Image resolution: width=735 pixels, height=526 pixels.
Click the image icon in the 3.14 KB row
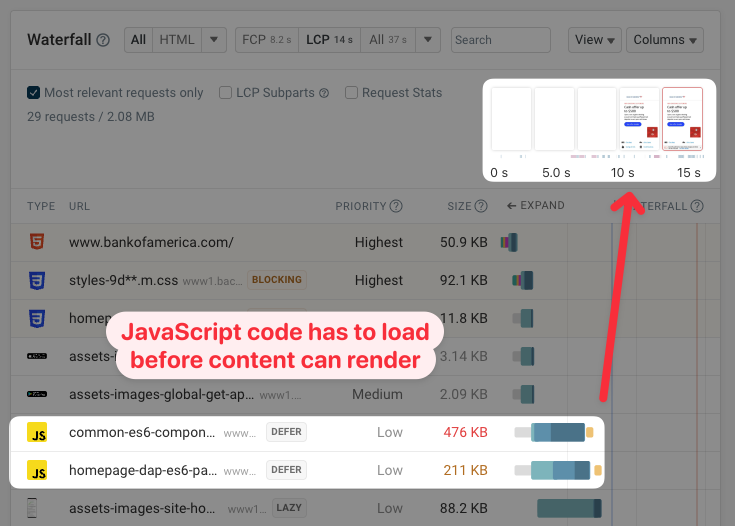click(x=37, y=356)
